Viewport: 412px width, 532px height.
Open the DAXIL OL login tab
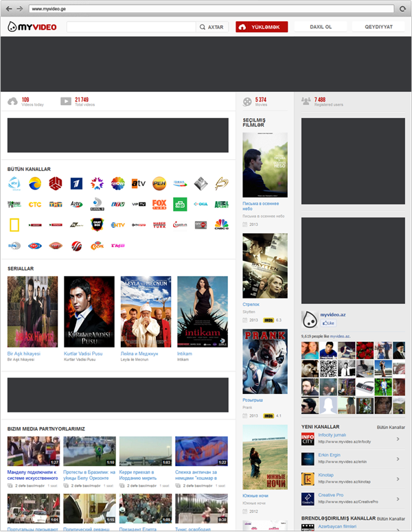(321, 27)
